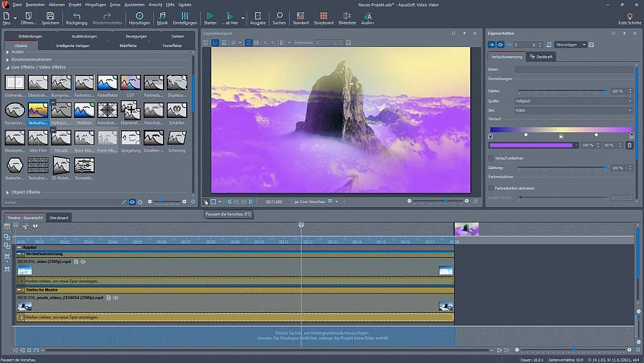Click the Speichern button
This screenshot has width=644, height=363.
point(50,18)
